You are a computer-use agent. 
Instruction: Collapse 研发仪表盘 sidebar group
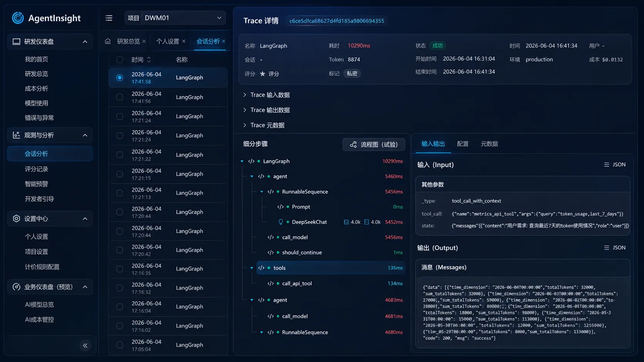[85, 42]
